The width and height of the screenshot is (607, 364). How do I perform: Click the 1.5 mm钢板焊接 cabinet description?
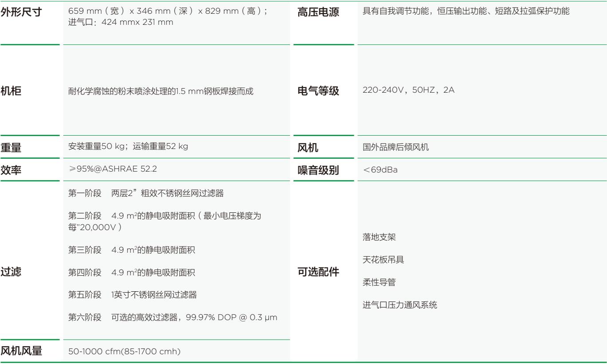161,92
